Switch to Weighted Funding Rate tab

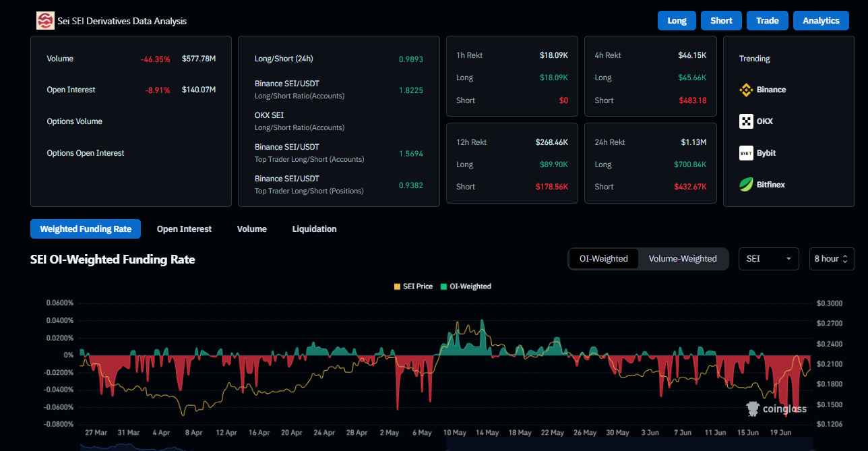86,229
